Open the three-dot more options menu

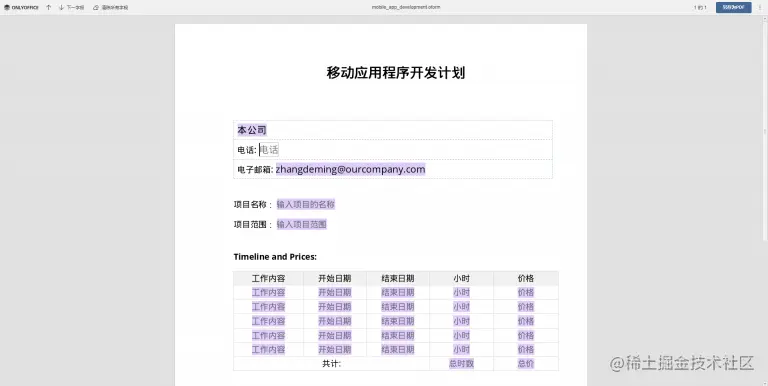click(x=760, y=7)
